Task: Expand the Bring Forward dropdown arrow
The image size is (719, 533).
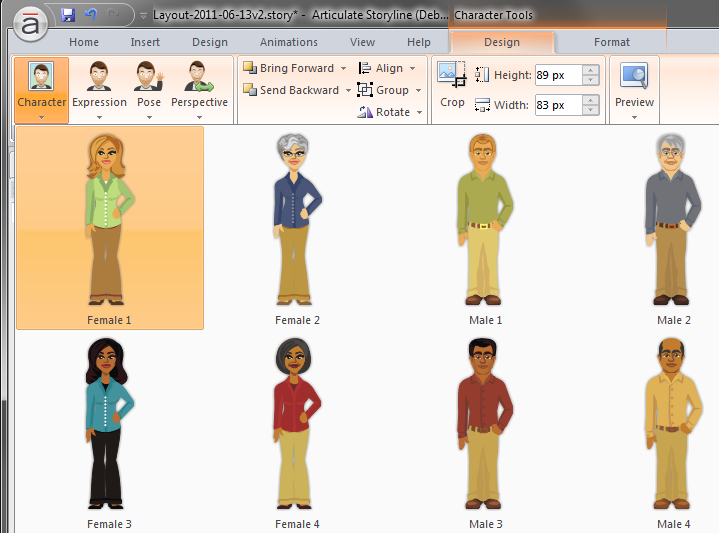Action: point(343,68)
